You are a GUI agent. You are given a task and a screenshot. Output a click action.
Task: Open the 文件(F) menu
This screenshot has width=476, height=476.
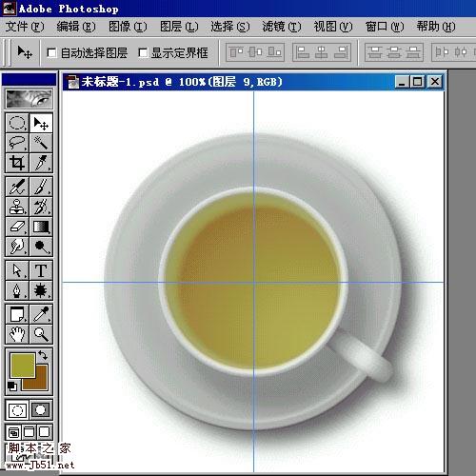pyautogui.click(x=25, y=27)
